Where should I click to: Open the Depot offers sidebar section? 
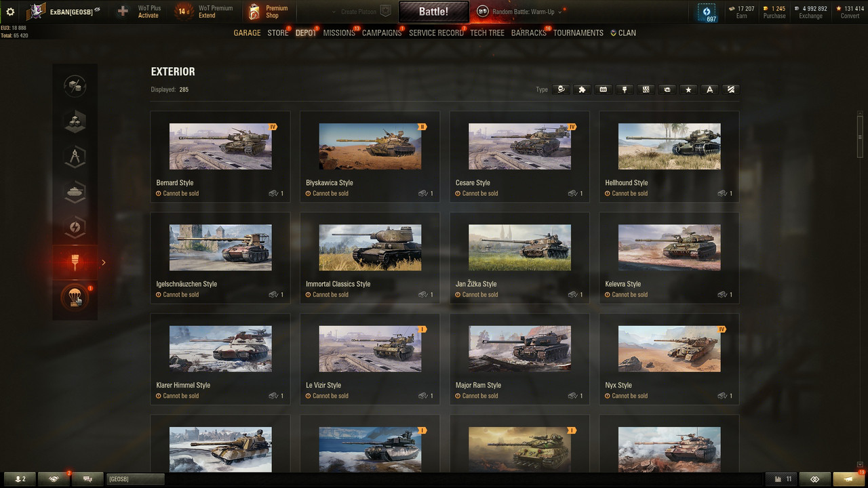[75, 86]
